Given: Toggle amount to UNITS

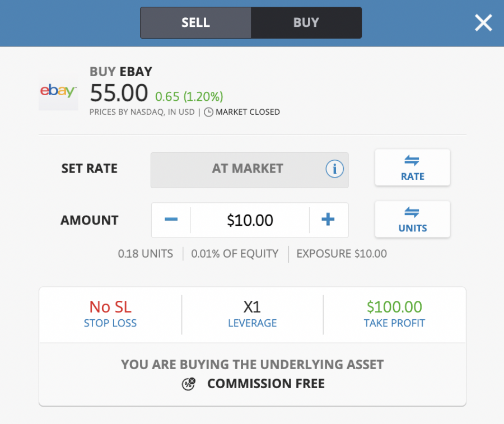Looking at the screenshot, I should 412,220.
